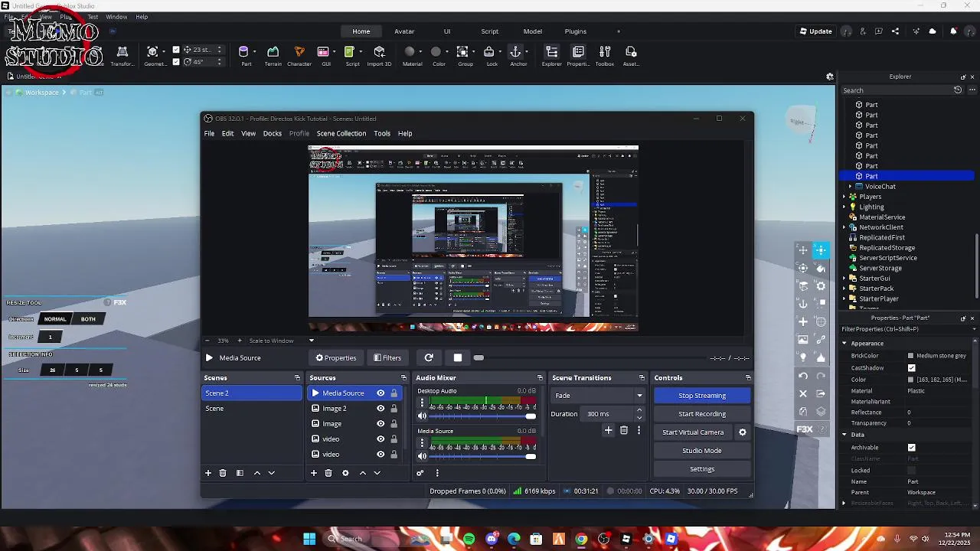Toggle the Archivable checkbox

point(911,448)
